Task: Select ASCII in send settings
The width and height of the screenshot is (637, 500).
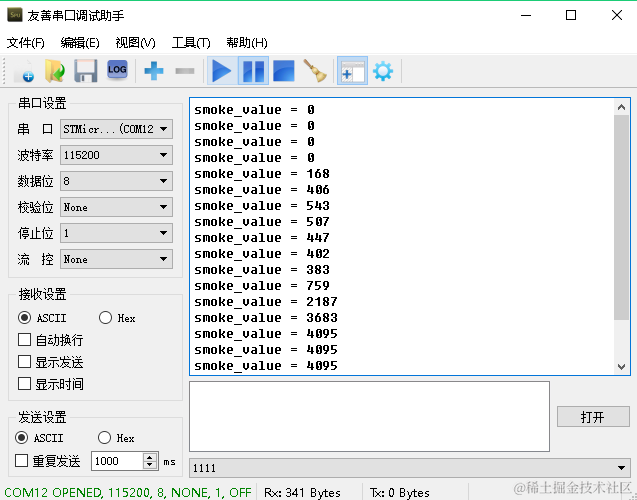Action: coord(22,437)
